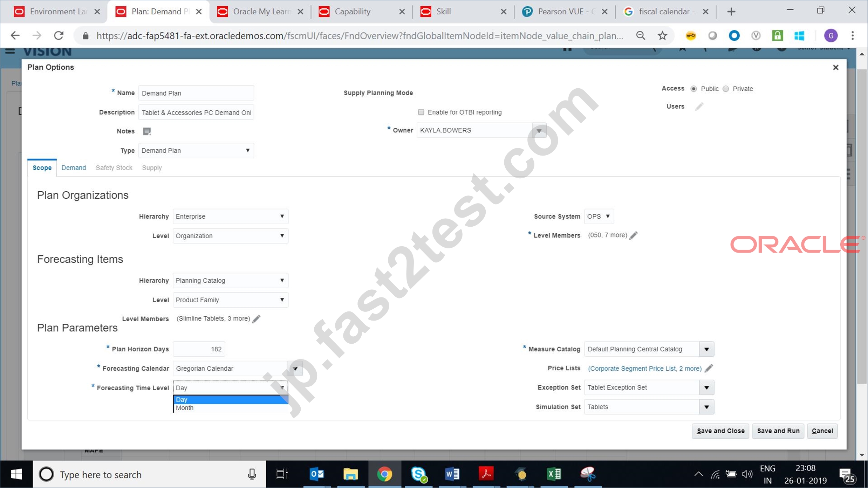868x488 pixels.
Task: Select Private access radio button
Action: 726,89
